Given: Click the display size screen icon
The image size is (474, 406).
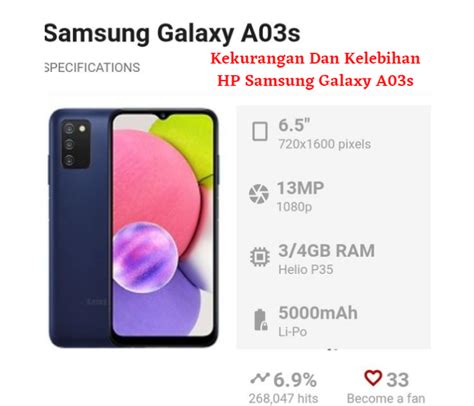Looking at the screenshot, I should (260, 131).
